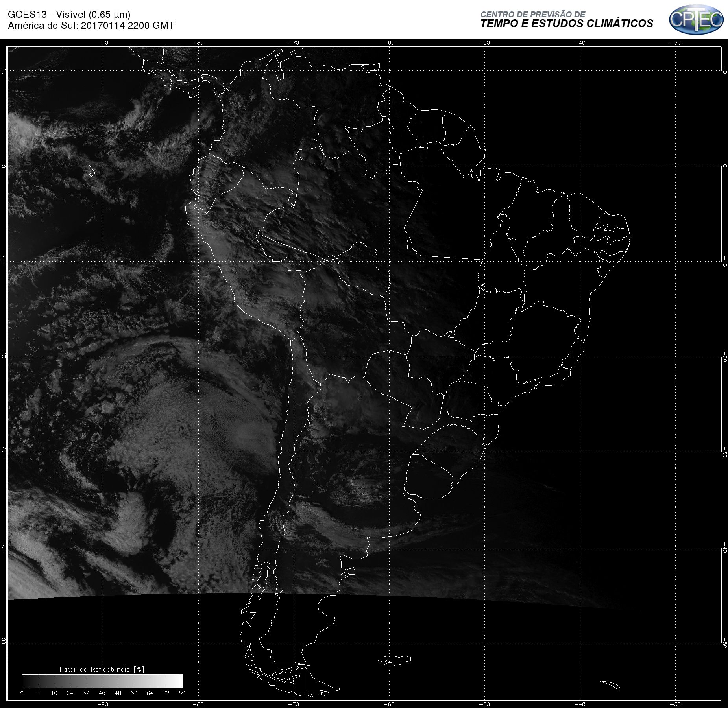Click the South Georgia island outline

coord(610,685)
